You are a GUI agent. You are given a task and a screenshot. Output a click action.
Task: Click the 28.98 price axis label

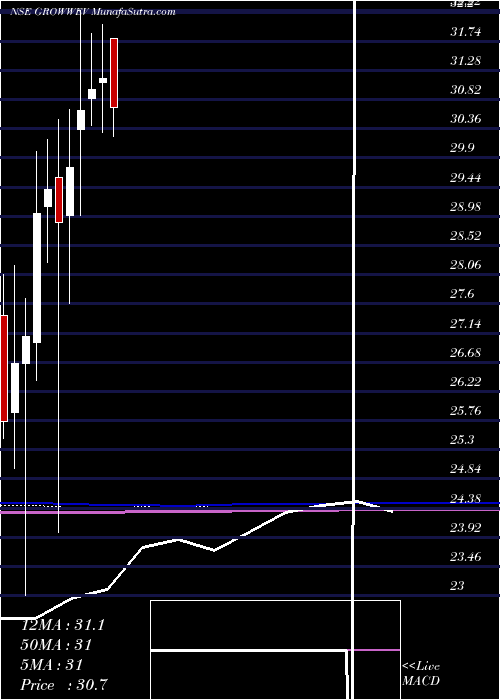[466, 207]
